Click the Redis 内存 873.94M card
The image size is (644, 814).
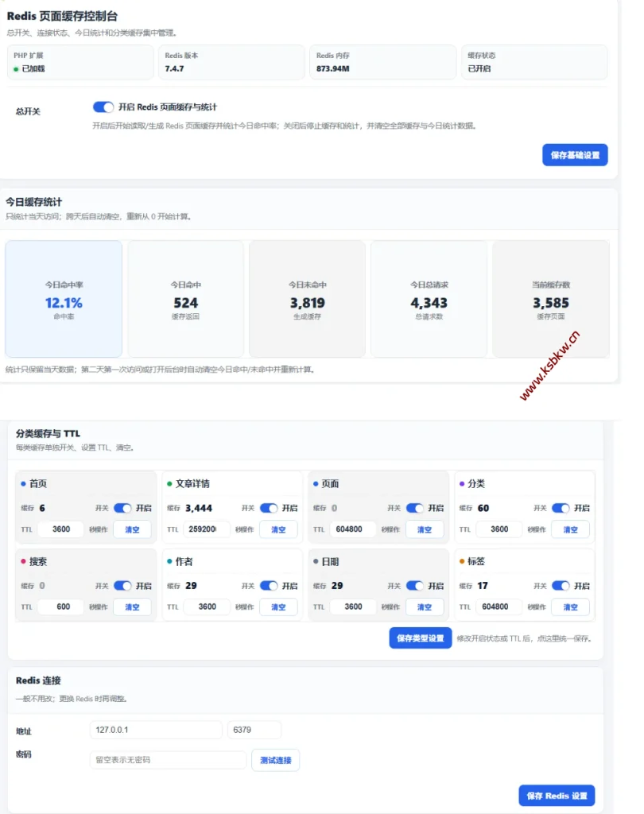[x=382, y=62]
